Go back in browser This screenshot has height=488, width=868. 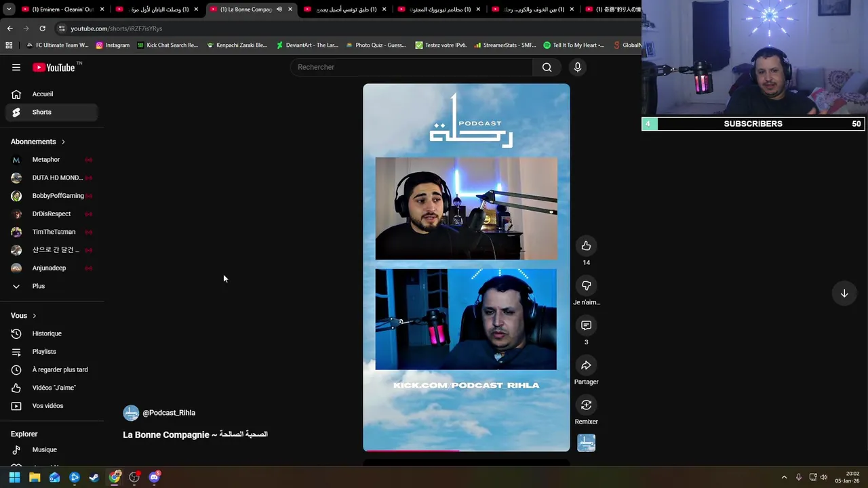(x=9, y=28)
